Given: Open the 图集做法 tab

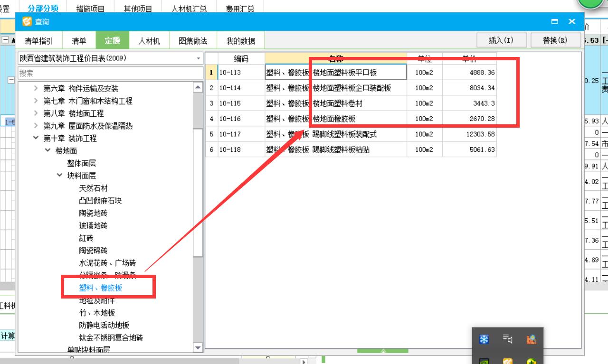Looking at the screenshot, I should 193,41.
